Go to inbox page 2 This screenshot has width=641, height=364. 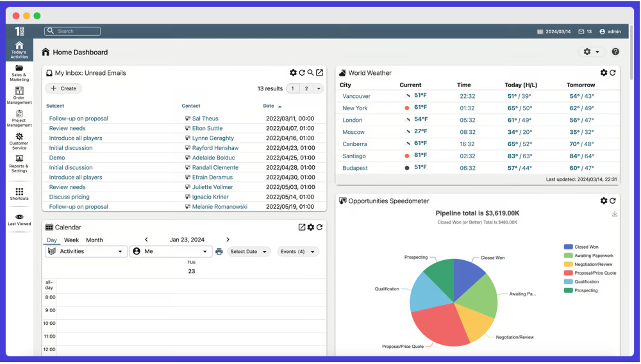click(306, 88)
